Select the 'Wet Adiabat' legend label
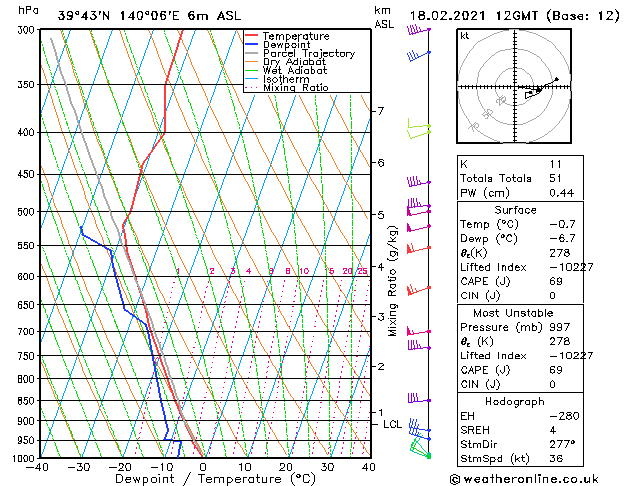 pyautogui.click(x=294, y=70)
